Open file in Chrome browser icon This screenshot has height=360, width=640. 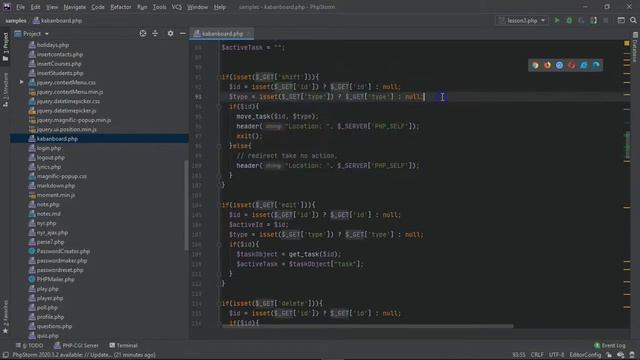coord(535,65)
